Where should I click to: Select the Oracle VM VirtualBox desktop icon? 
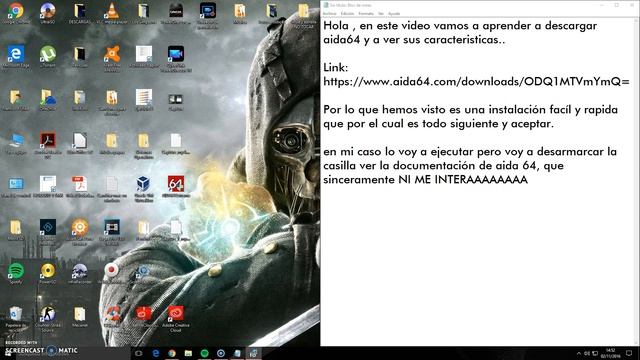143,188
